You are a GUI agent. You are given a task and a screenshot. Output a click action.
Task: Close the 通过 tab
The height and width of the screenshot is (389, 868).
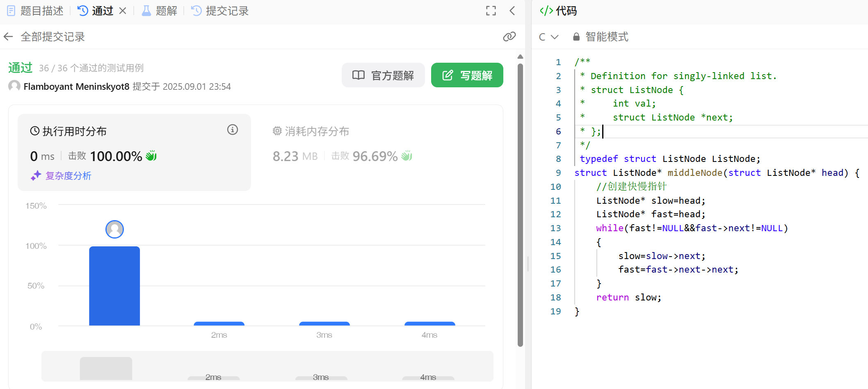(123, 11)
